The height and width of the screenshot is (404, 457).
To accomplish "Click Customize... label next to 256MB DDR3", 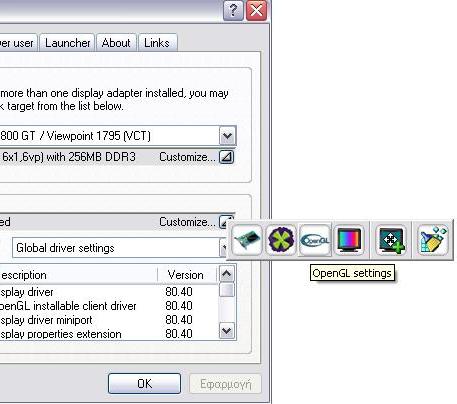I will point(187,157).
